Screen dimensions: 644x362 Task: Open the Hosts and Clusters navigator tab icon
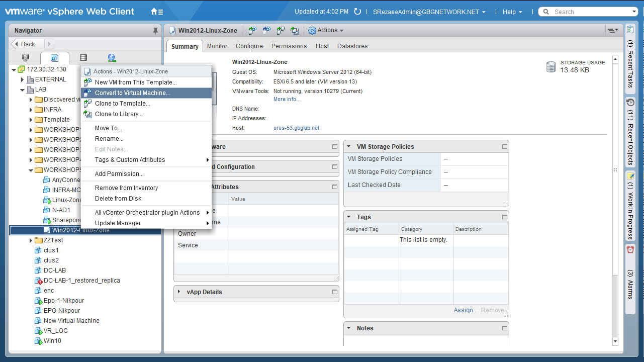26,58
